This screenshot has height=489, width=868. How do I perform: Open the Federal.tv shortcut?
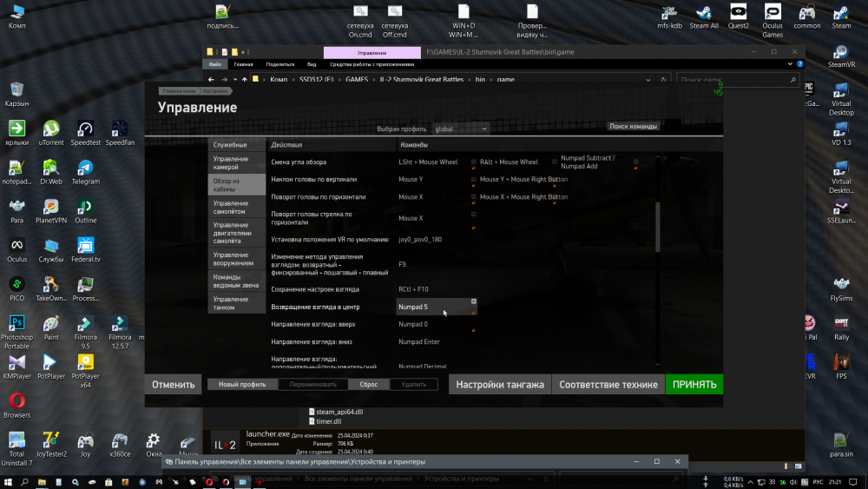[85, 250]
